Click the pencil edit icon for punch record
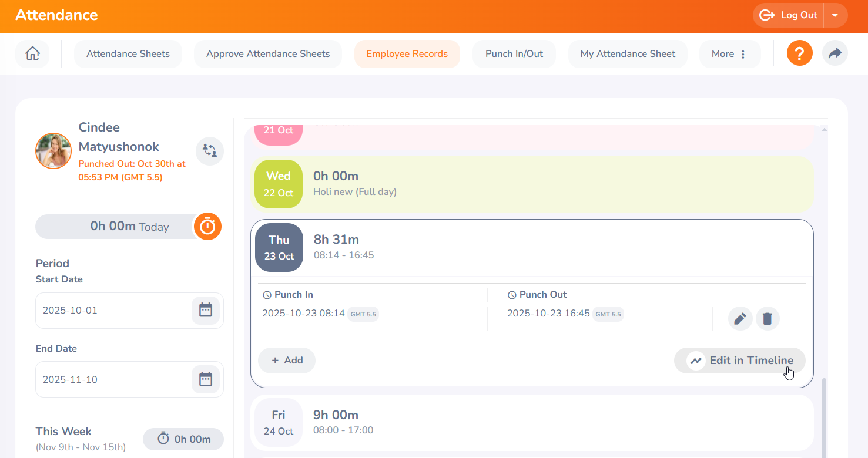The image size is (868, 458). pos(740,319)
